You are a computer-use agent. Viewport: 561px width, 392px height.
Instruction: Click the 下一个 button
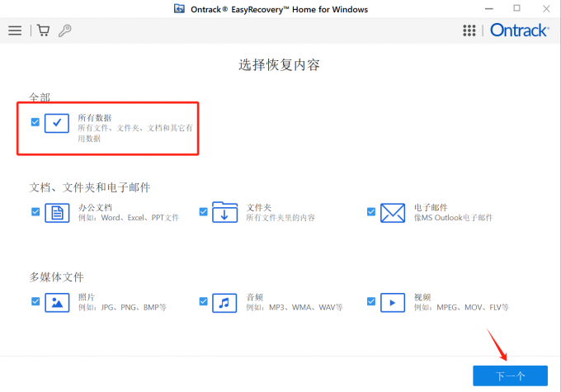click(x=510, y=375)
